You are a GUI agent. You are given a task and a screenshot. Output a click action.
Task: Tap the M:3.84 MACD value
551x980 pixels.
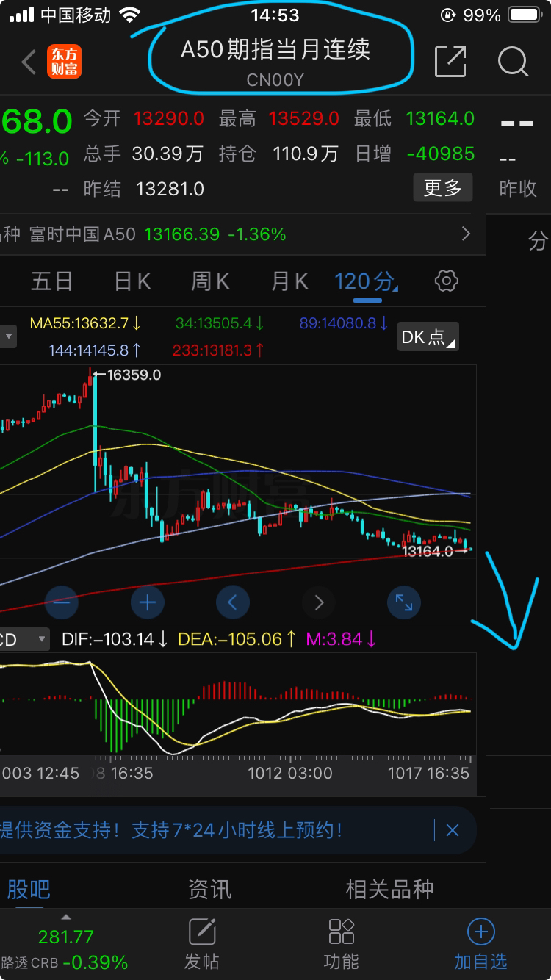(342, 639)
